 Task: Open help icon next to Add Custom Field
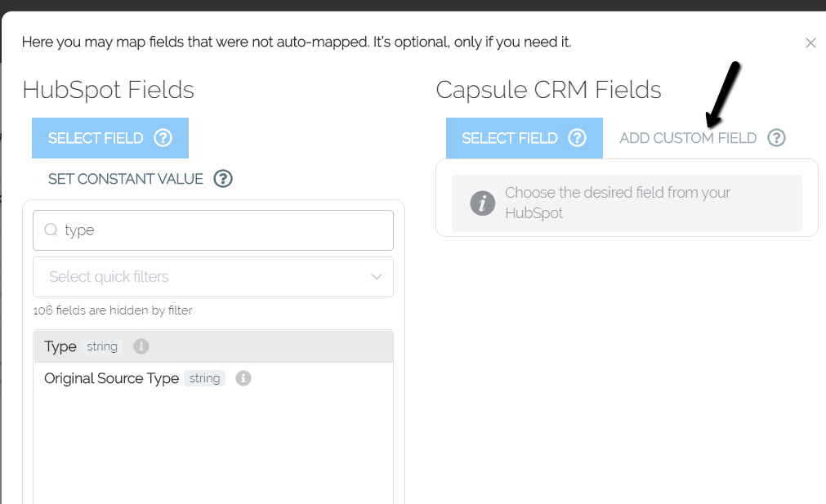[x=776, y=138]
